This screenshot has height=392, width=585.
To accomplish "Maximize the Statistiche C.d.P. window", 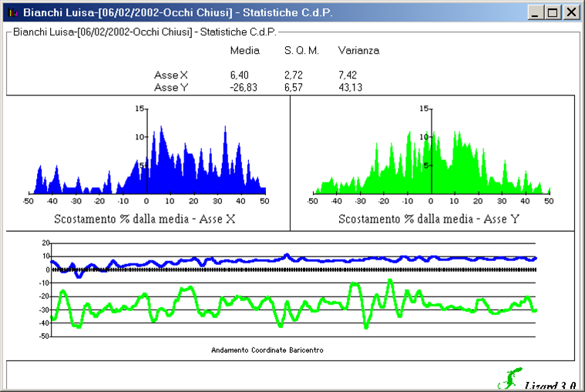I will 553,12.
